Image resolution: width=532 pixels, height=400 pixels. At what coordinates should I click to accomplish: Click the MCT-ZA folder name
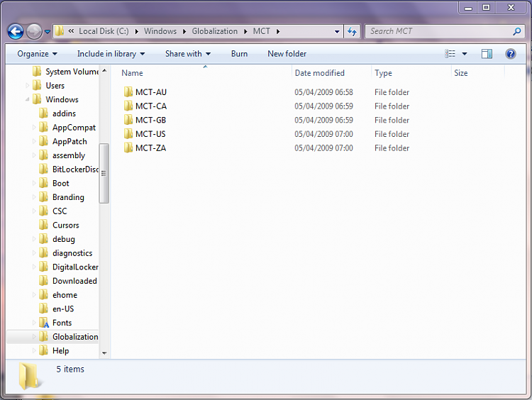tap(150, 148)
